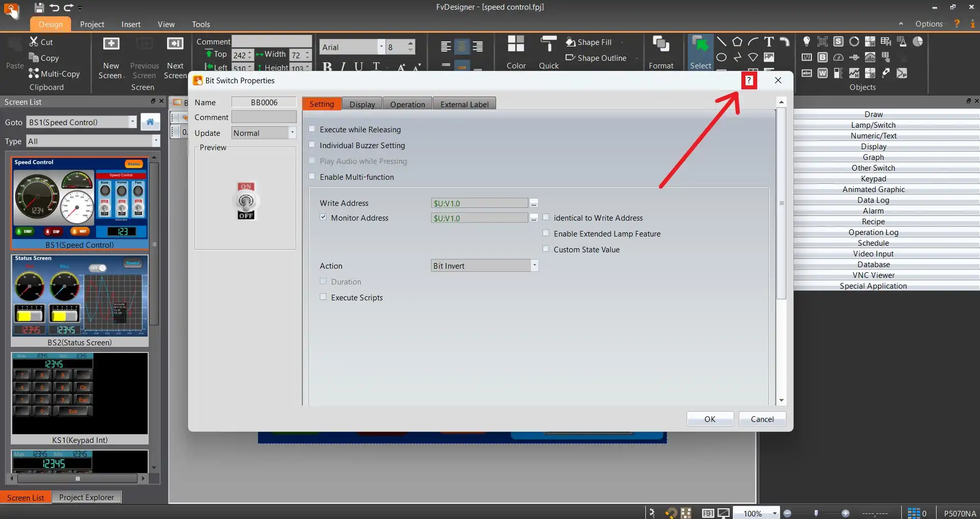Screen dimensions: 980x519
Task: Expand the Update Normal dropdown
Action: coord(292,133)
